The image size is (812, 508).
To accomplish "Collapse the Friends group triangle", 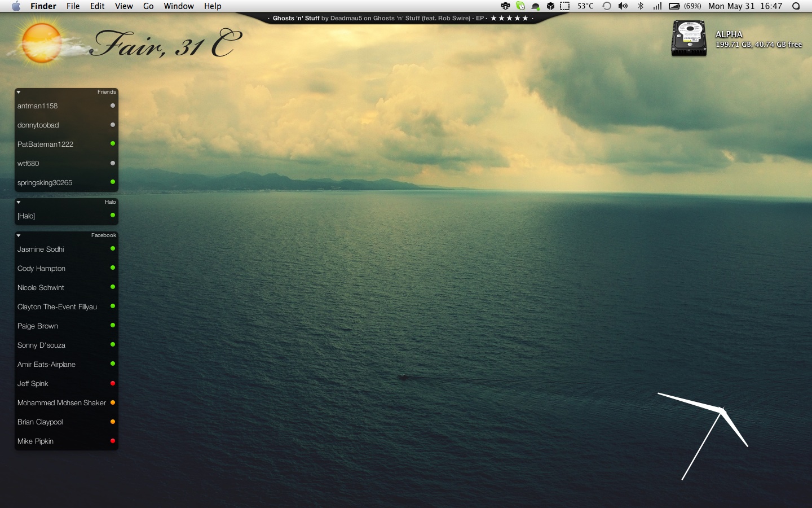I will click(19, 92).
